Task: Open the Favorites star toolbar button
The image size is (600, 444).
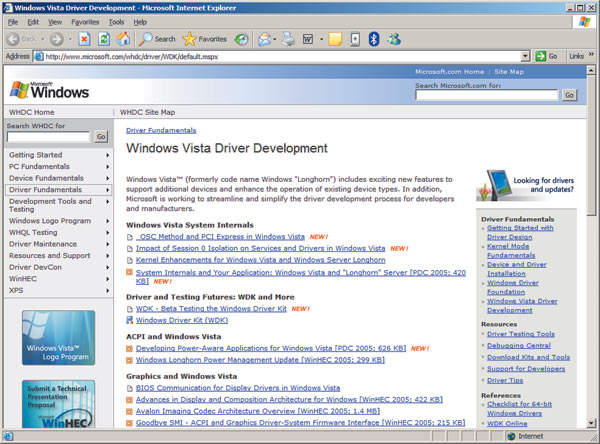Action: (x=204, y=39)
